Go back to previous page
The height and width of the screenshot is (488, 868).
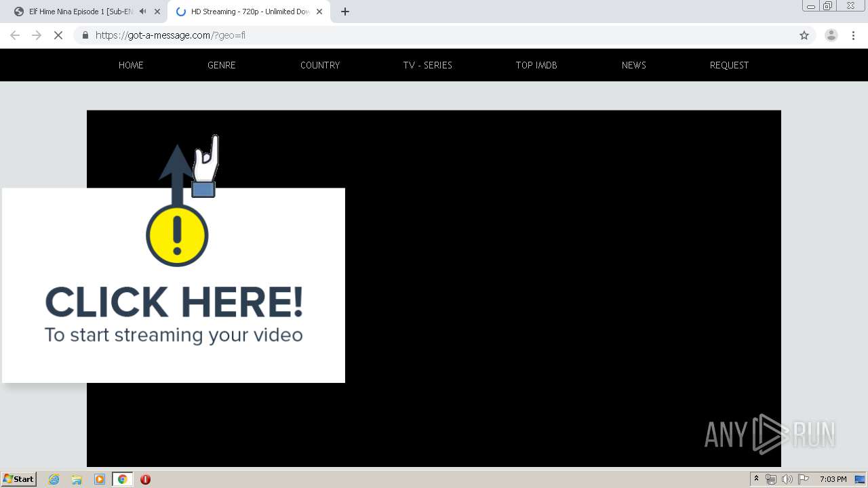click(x=15, y=35)
